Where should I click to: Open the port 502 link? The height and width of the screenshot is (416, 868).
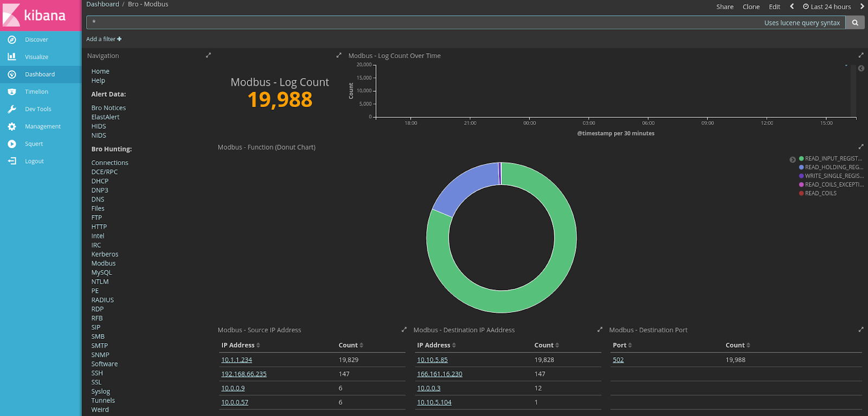pos(618,360)
